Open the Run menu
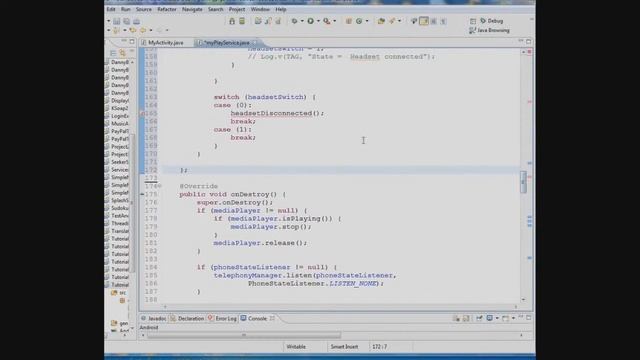Viewport: 640px width, 360px height. (x=126, y=9)
